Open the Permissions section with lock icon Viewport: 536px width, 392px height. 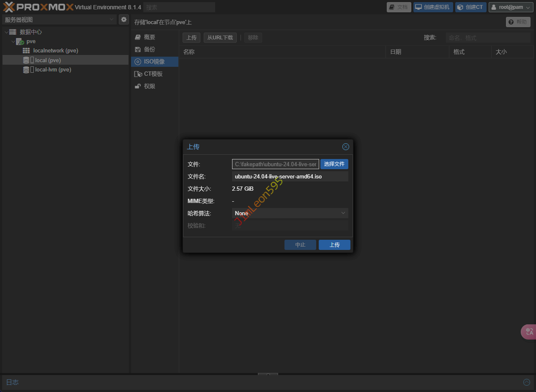click(x=149, y=86)
